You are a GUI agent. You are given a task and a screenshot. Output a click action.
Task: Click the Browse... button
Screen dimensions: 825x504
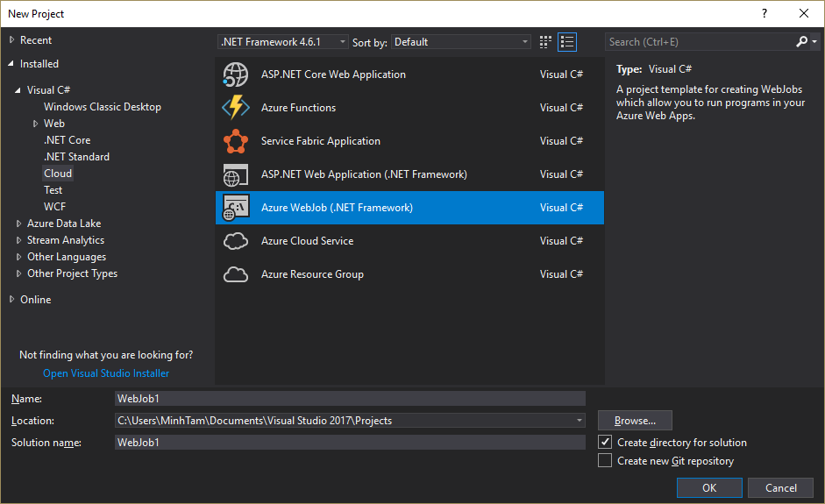point(635,421)
